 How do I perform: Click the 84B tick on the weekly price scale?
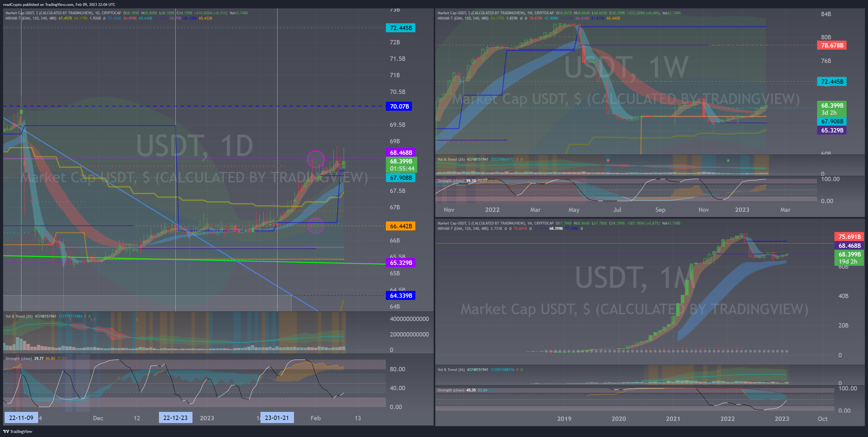coord(825,14)
